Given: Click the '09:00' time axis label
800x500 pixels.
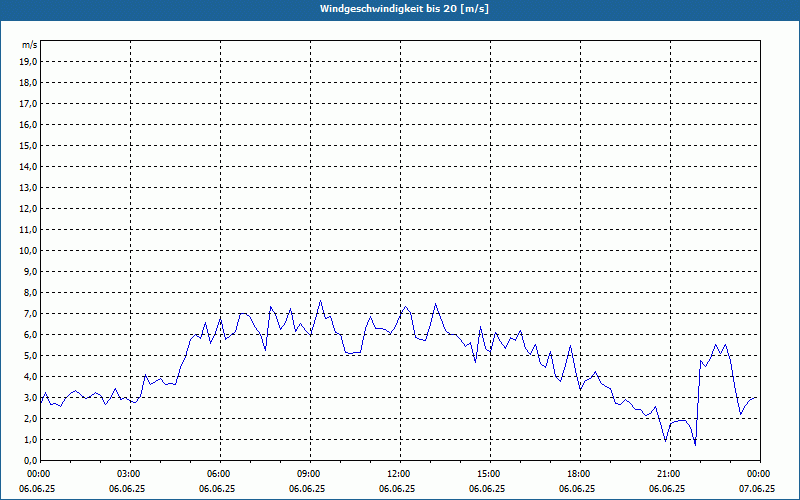Looking at the screenshot, I should point(311,474).
